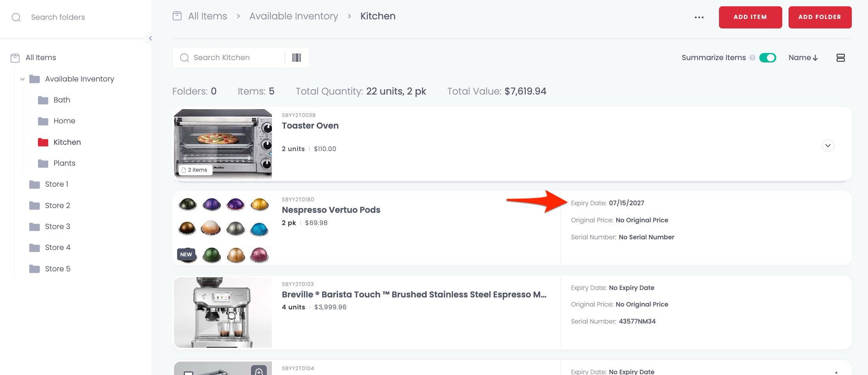
Task: Collapse the Available Inventory folder tree
Action: tap(23, 79)
